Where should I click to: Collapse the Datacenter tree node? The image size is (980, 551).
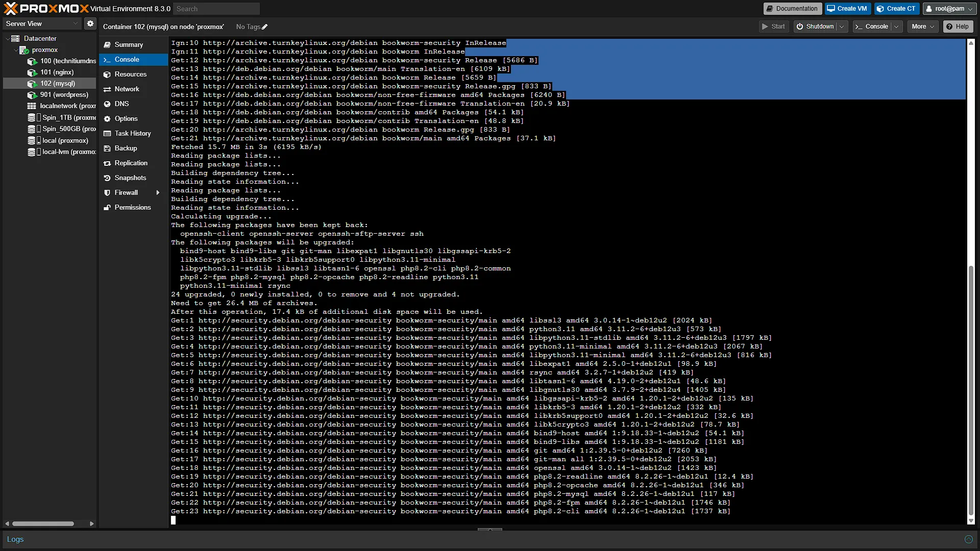[x=8, y=39]
